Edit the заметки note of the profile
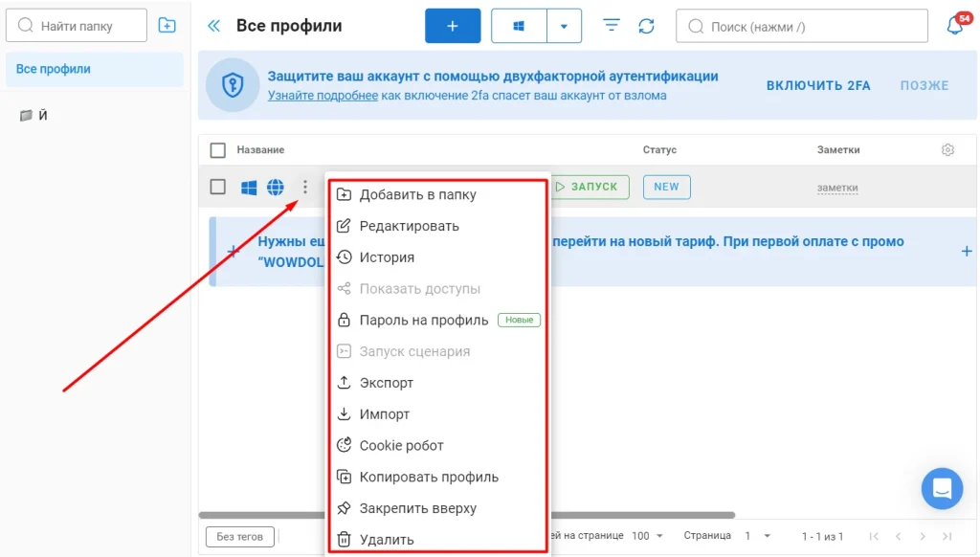This screenshot has width=980, height=557. pos(836,188)
